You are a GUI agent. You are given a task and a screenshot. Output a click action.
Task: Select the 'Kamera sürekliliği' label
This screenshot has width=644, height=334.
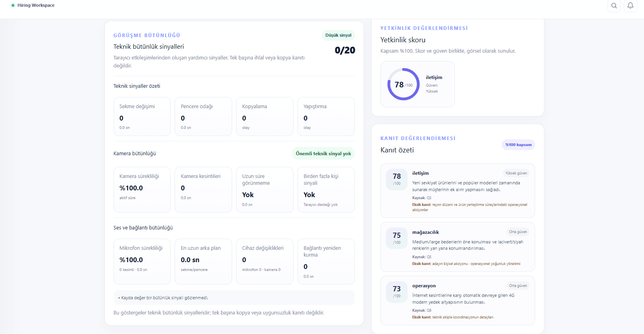[x=139, y=176]
